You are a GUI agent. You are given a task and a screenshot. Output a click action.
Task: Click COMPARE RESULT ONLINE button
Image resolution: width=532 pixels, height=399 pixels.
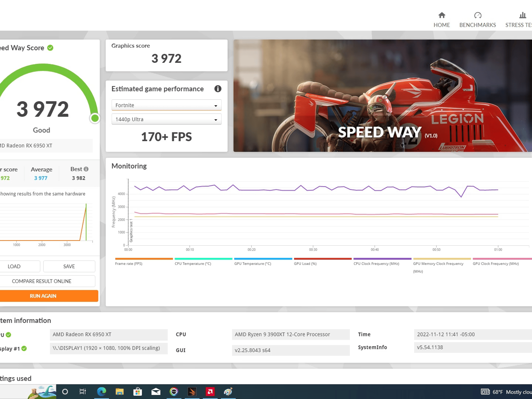[x=47, y=281]
